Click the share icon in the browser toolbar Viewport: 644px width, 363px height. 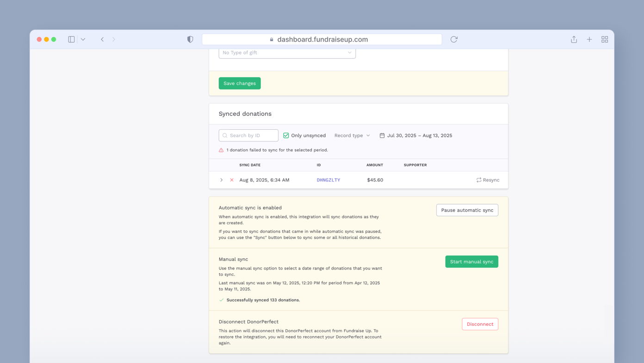pos(574,39)
